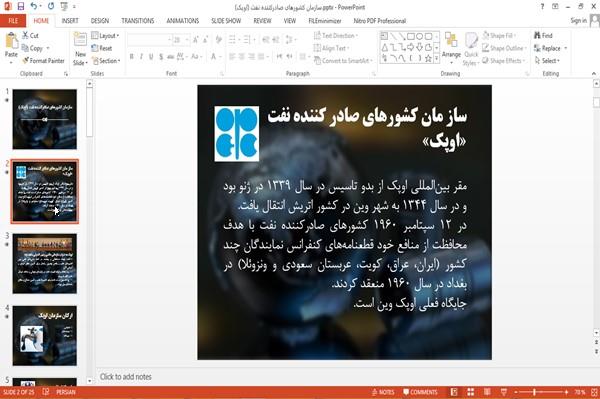Viewport: 600px width, 399px height.
Task: Start slideshow from Quick Access toolbar icon
Action: (64, 7)
